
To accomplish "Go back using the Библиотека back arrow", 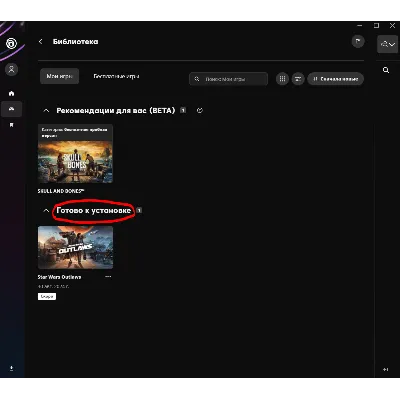I will (41, 42).
